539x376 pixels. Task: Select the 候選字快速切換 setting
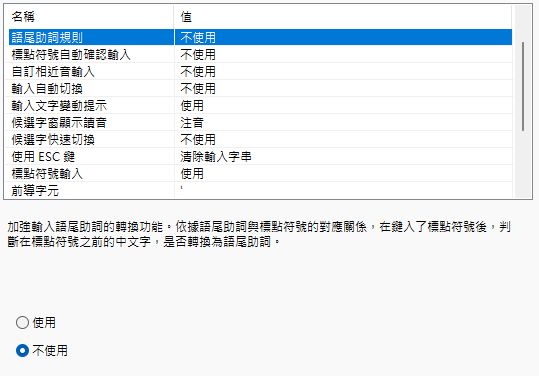[260, 140]
